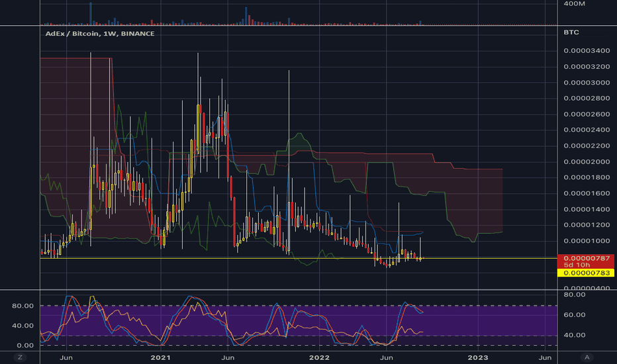The width and height of the screenshot is (617, 364).
Task: Click the 0.00001000 price scale label
Action: (x=587, y=241)
